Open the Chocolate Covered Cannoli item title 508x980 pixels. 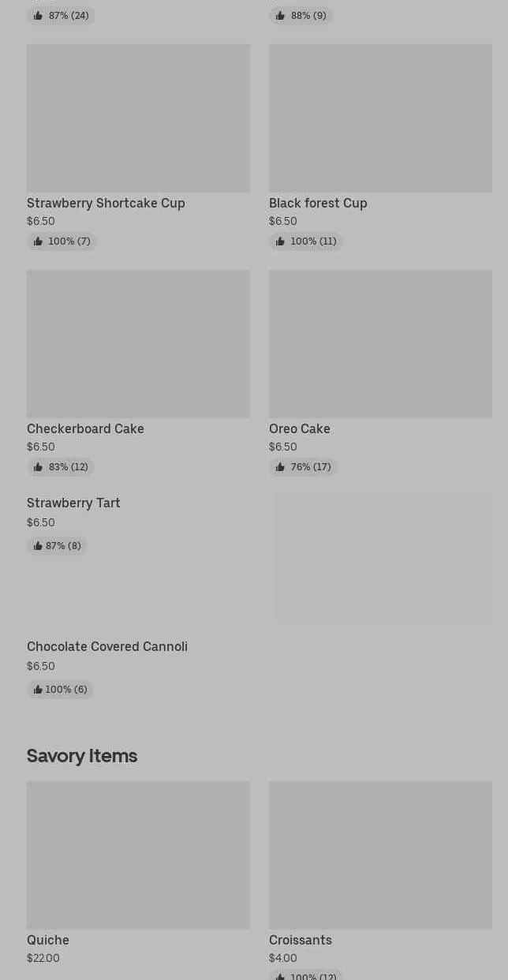107,647
